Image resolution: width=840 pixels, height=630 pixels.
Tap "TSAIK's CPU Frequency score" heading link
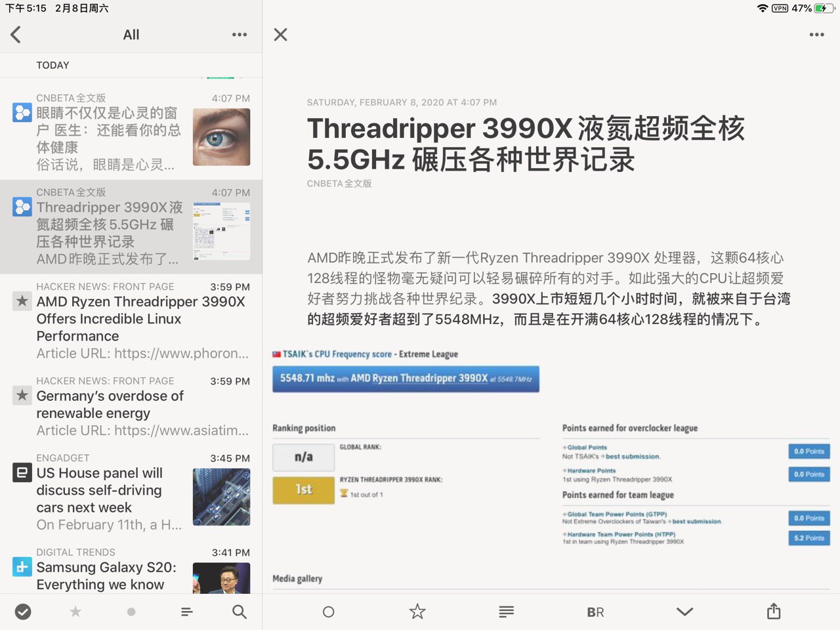pos(337,354)
